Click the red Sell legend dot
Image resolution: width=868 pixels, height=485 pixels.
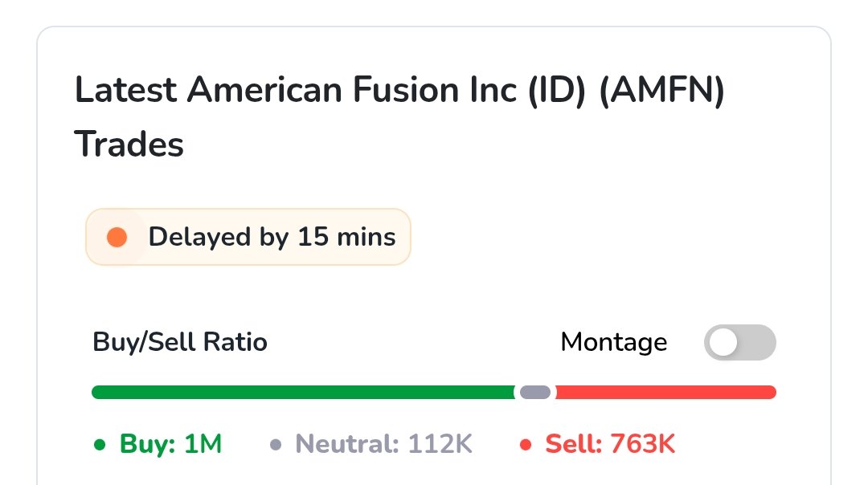[526, 445]
